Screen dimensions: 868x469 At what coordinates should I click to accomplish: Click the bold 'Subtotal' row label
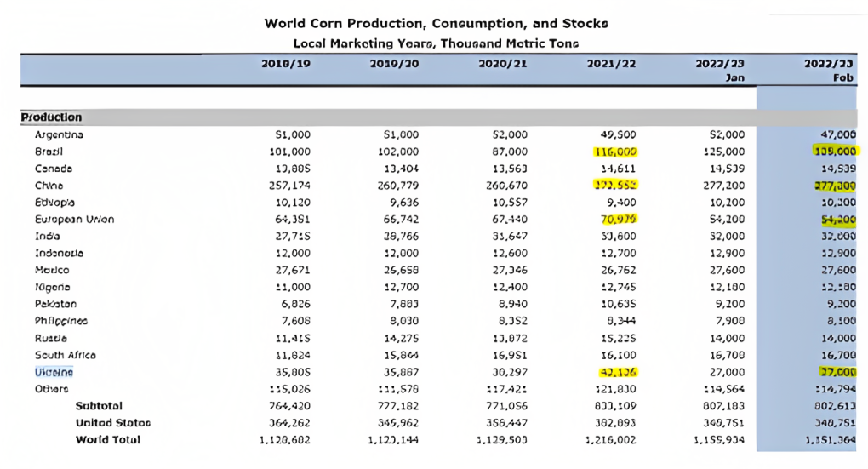click(x=99, y=406)
